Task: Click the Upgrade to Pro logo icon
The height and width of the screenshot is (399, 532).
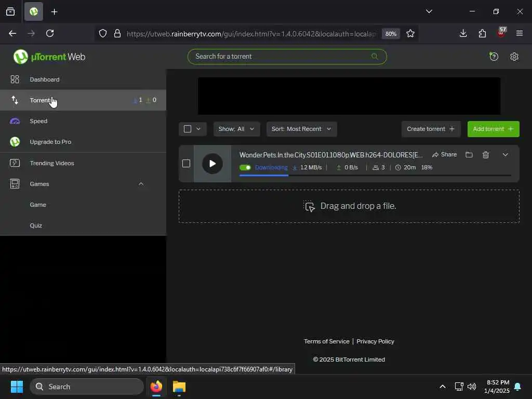Action: [15, 142]
